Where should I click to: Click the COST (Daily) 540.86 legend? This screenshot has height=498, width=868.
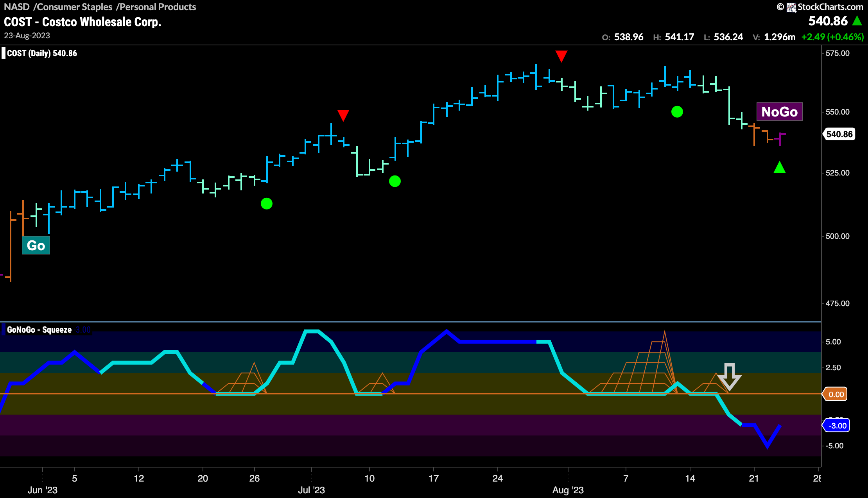click(x=42, y=53)
